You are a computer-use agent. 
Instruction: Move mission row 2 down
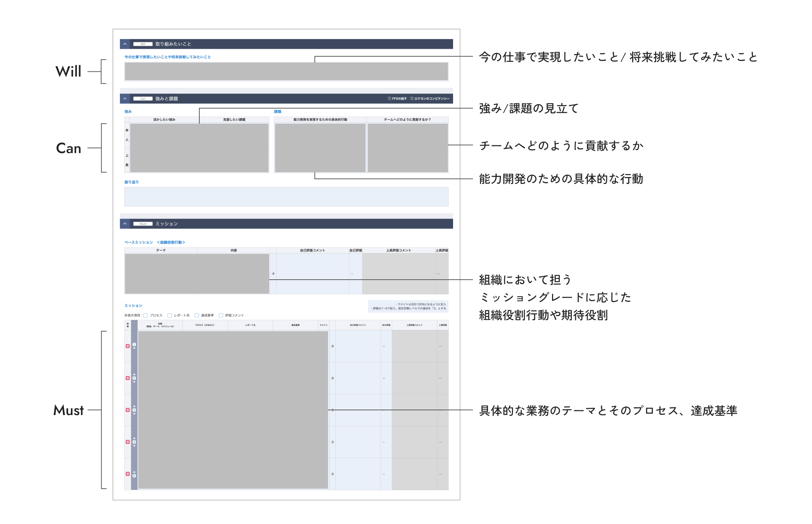(x=134, y=382)
